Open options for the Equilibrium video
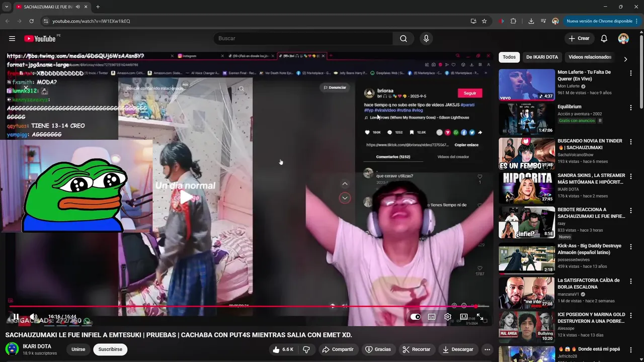644x362 pixels. click(x=630, y=108)
